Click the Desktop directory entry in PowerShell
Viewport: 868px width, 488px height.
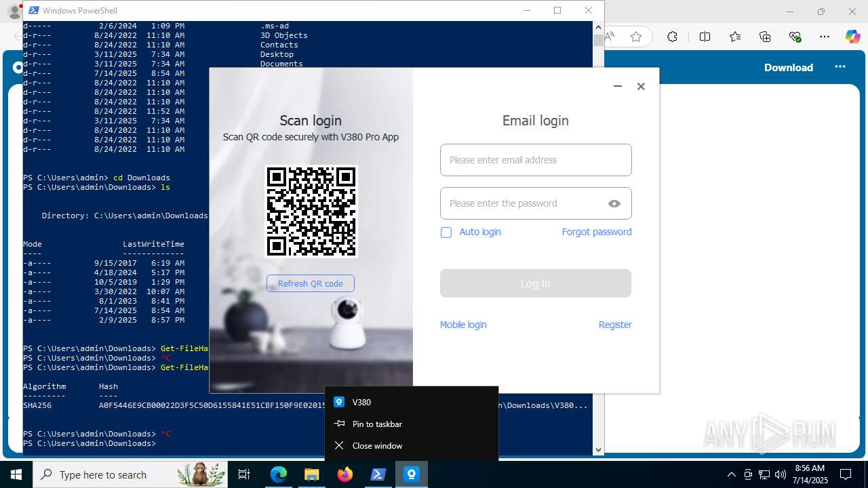[277, 54]
